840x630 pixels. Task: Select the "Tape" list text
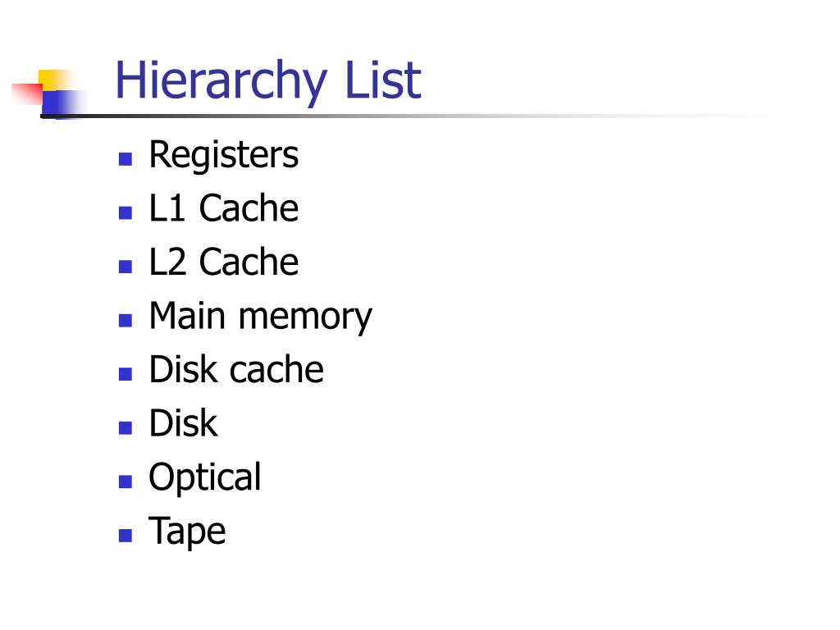(x=186, y=532)
